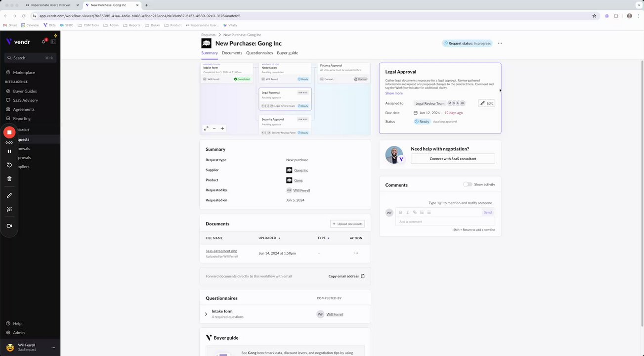Open the CSM Tools bookmarks folder
644x356 pixels.
pyautogui.click(x=89, y=25)
